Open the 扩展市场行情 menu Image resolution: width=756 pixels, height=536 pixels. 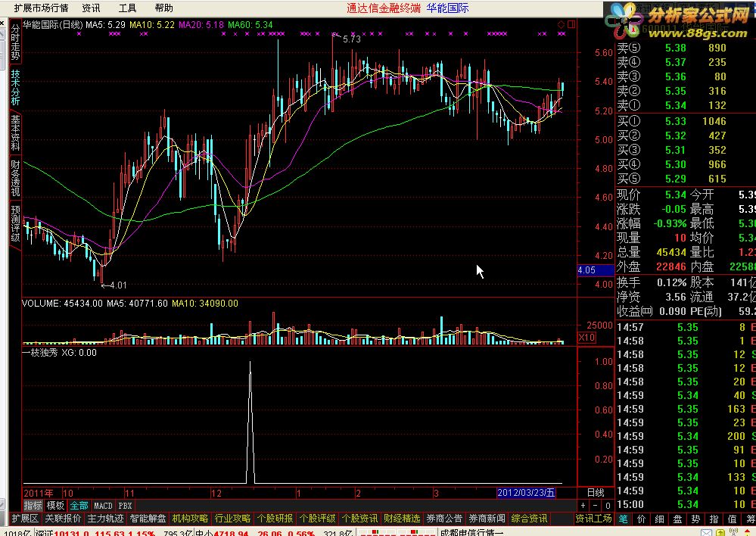(41, 8)
